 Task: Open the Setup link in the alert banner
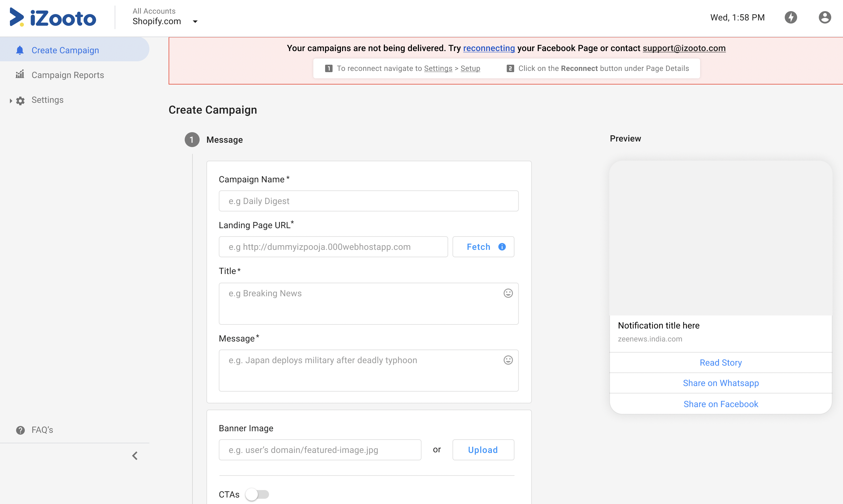click(x=470, y=69)
